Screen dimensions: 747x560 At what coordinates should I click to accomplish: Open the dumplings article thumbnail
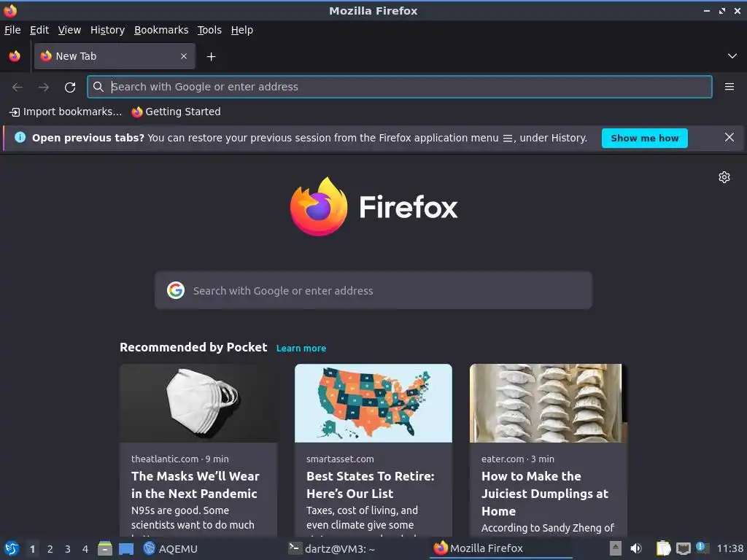[549, 402]
